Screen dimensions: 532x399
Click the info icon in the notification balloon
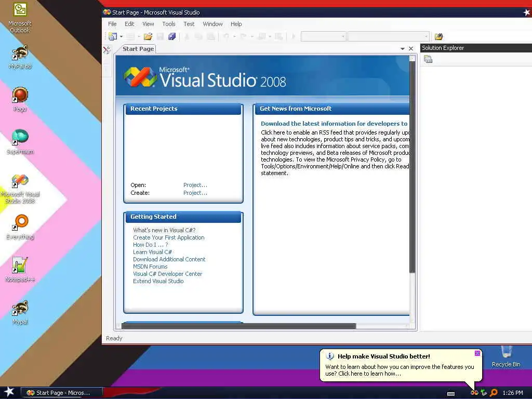[330, 356]
